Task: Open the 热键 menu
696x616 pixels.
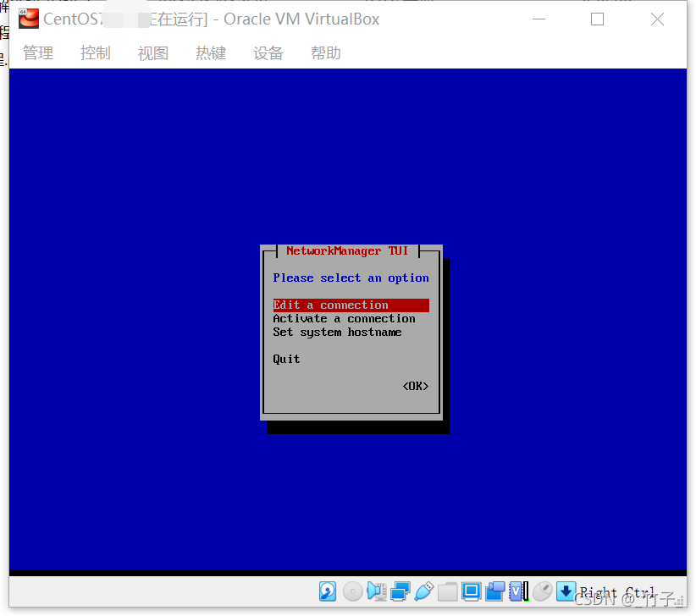Action: coord(210,52)
